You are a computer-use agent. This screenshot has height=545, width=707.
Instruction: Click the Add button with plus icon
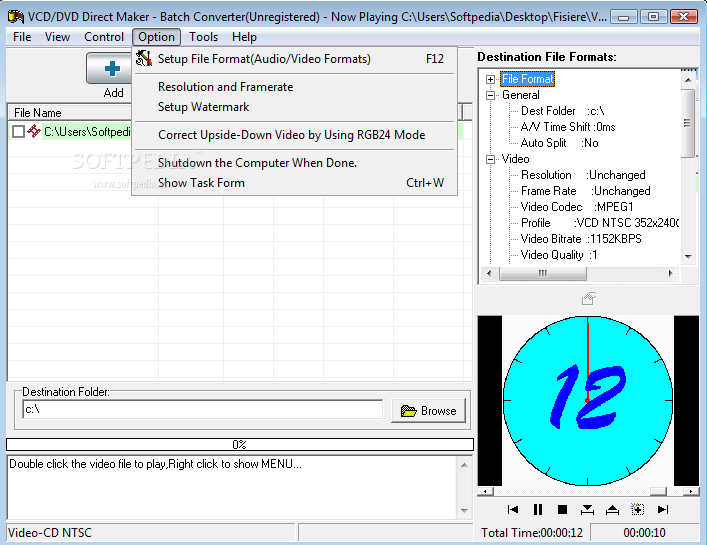click(110, 68)
